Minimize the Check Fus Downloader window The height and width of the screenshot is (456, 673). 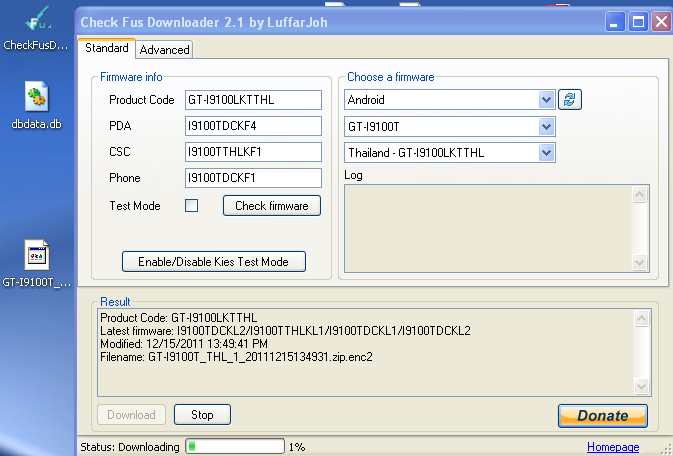click(x=615, y=21)
